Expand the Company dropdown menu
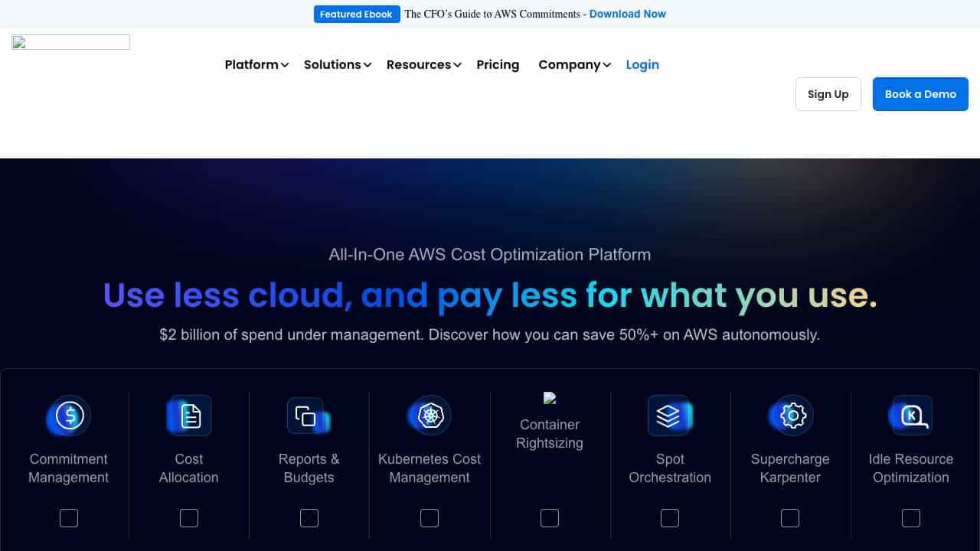 575,65
